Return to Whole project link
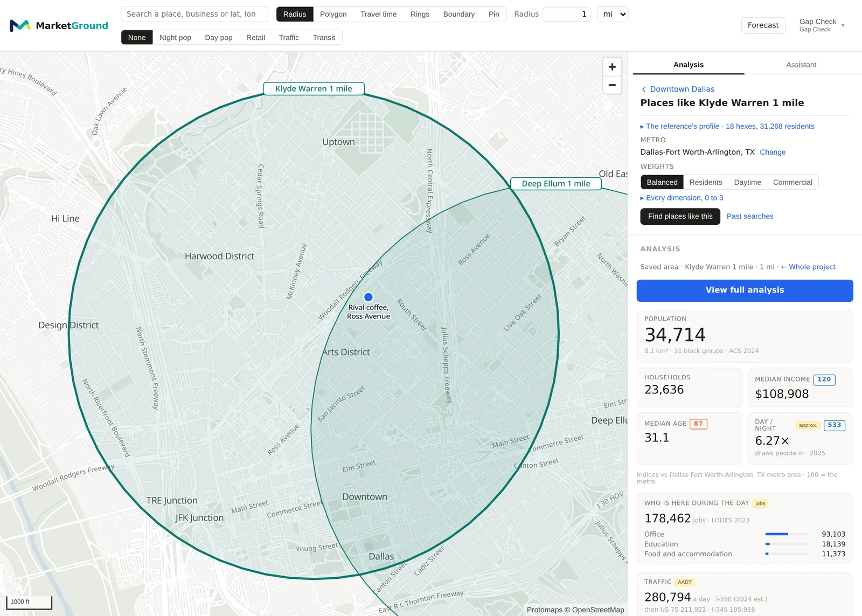Image resolution: width=862 pixels, height=616 pixels. pyautogui.click(x=808, y=267)
